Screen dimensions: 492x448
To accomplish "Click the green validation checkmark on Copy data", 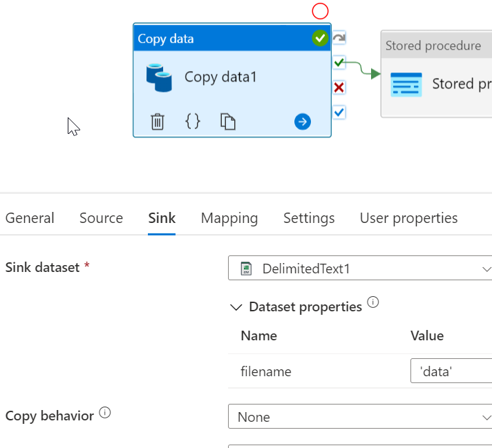I will click(320, 38).
